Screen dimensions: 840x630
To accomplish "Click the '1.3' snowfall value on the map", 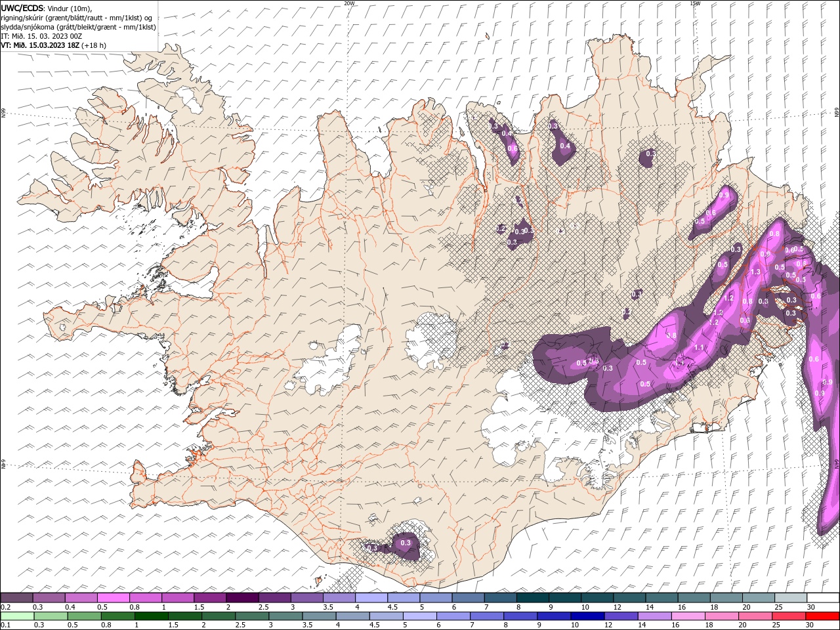I will click(755, 272).
